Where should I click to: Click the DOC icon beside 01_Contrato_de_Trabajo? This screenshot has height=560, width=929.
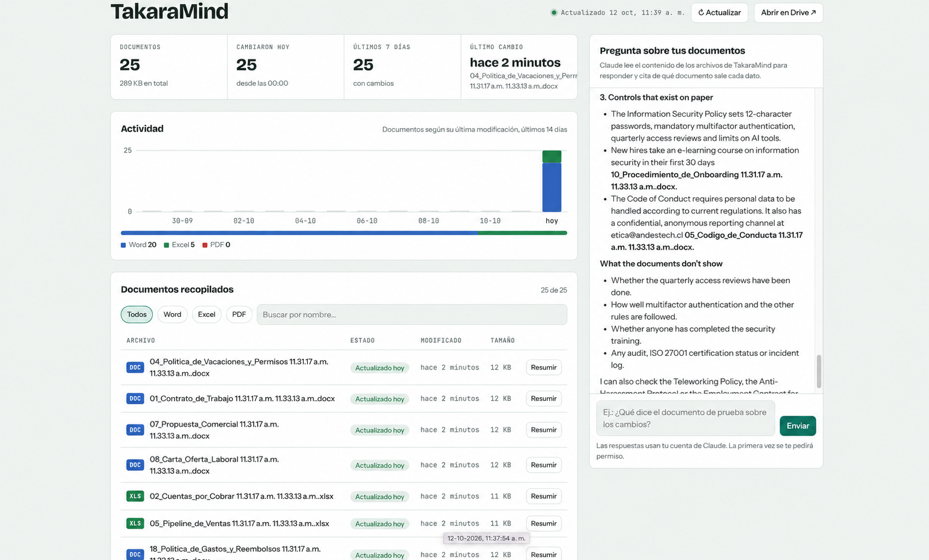[135, 398]
